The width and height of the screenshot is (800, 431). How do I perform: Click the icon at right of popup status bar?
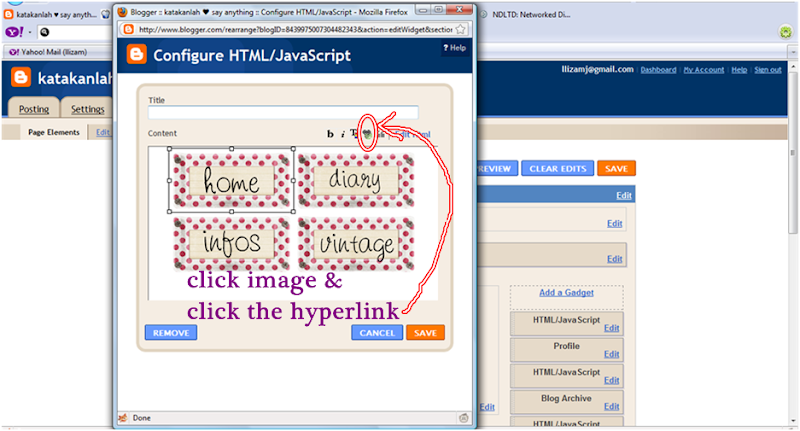tap(463, 418)
